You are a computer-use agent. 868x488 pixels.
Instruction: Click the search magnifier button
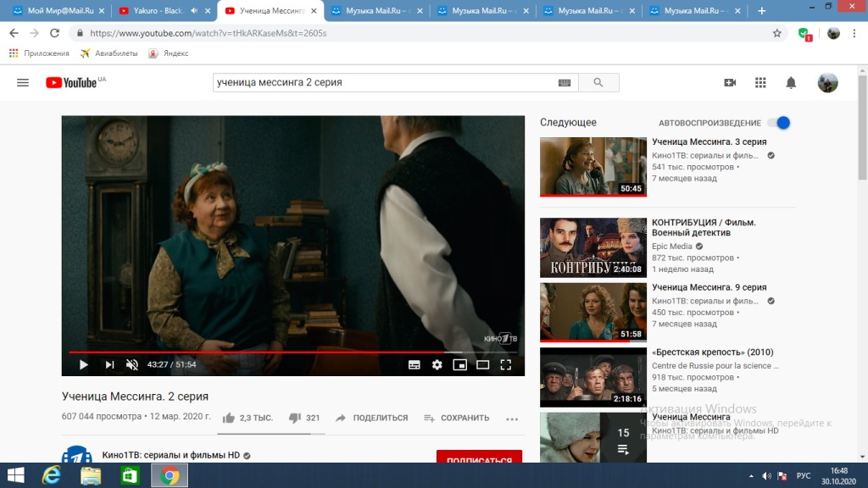(598, 82)
